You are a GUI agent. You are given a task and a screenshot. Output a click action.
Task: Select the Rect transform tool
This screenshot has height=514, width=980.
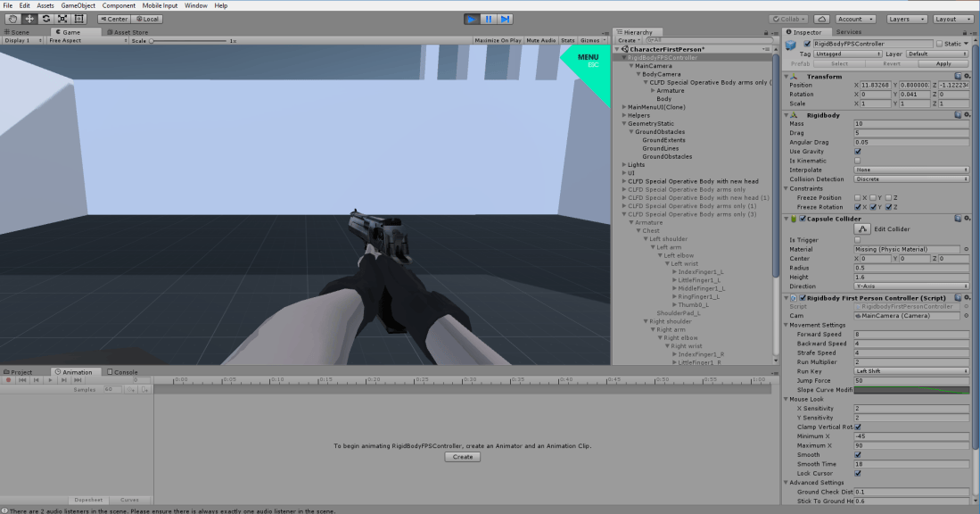(79, 19)
